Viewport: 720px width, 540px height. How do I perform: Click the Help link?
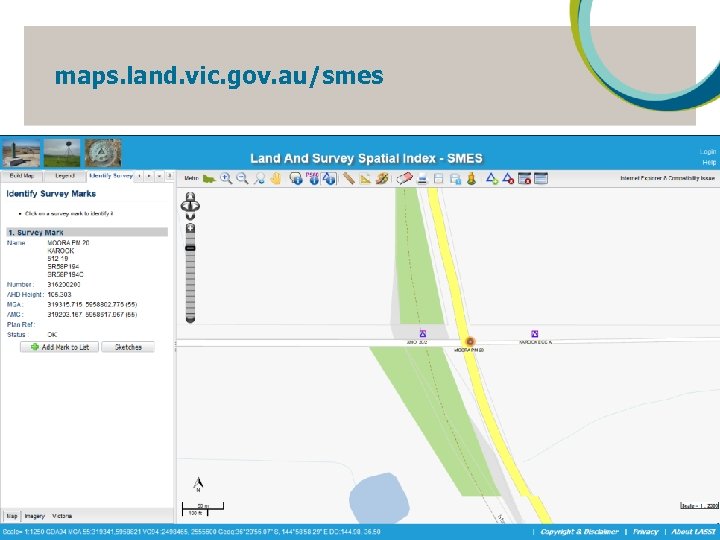[709, 162]
